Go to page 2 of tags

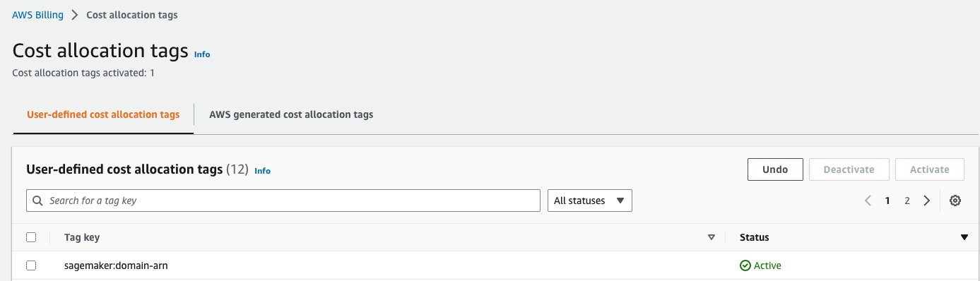(907, 201)
